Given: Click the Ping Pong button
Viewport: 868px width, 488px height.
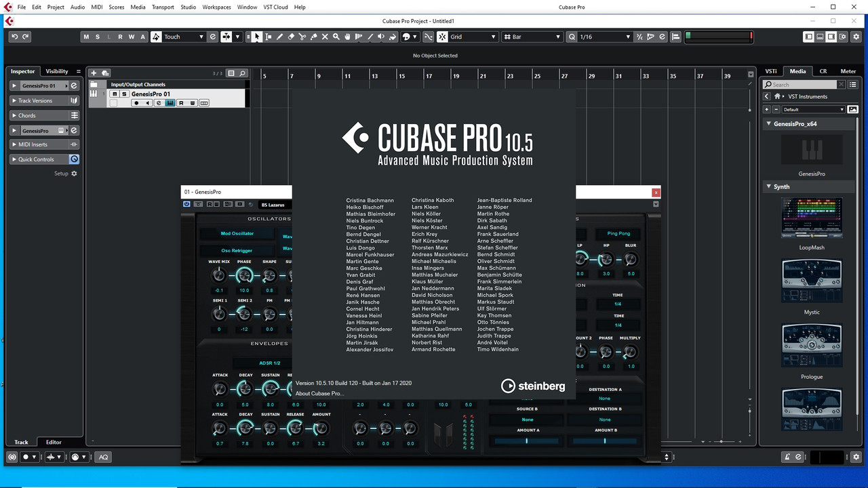Looking at the screenshot, I should 618,233.
